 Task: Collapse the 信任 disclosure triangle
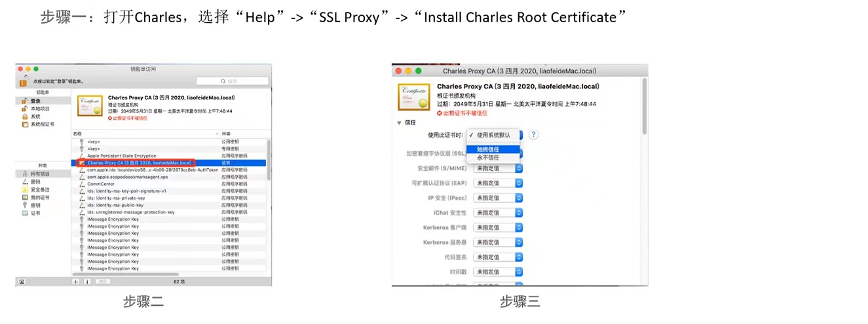(399, 122)
